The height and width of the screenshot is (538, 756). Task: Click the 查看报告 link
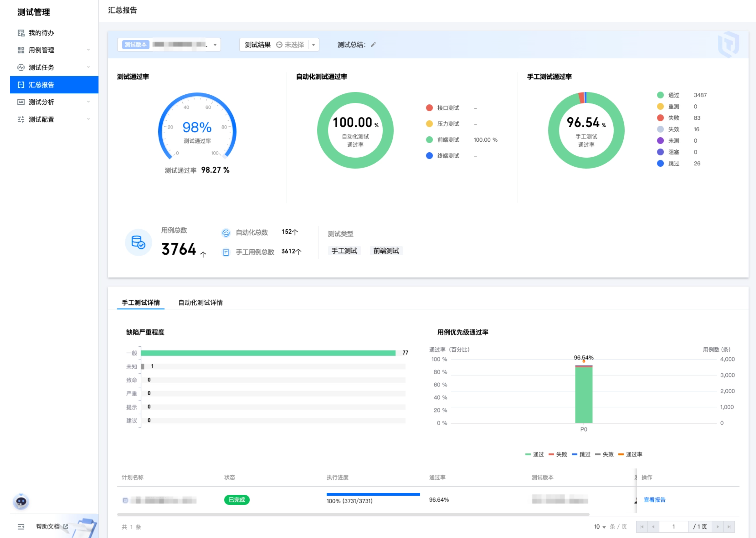tap(654, 500)
